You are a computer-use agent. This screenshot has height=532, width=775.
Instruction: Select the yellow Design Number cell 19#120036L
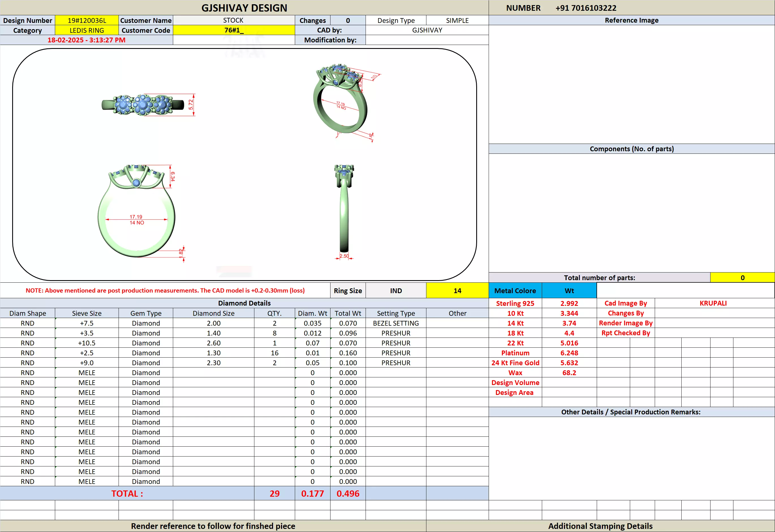pyautogui.click(x=87, y=20)
